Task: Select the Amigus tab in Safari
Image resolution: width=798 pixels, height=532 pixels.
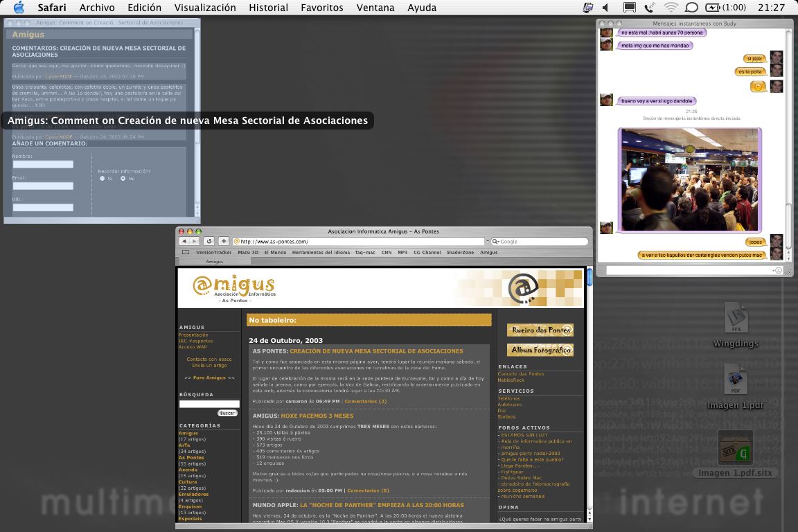Action: pos(214,262)
